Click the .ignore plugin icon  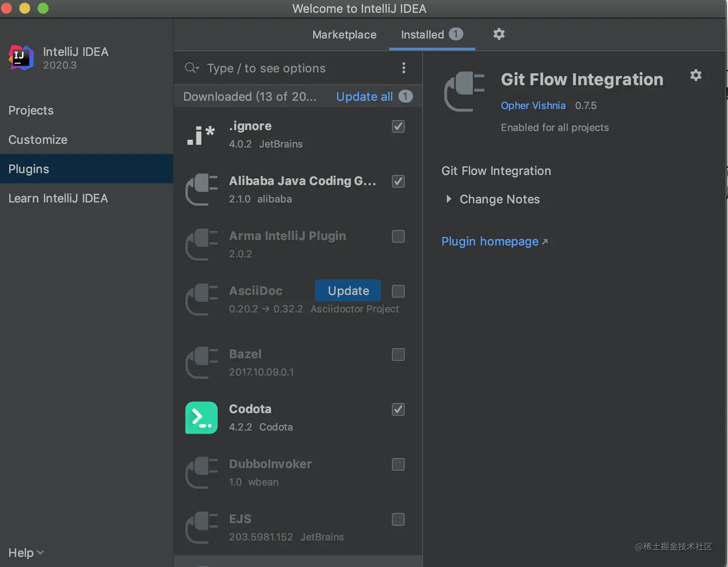point(201,135)
